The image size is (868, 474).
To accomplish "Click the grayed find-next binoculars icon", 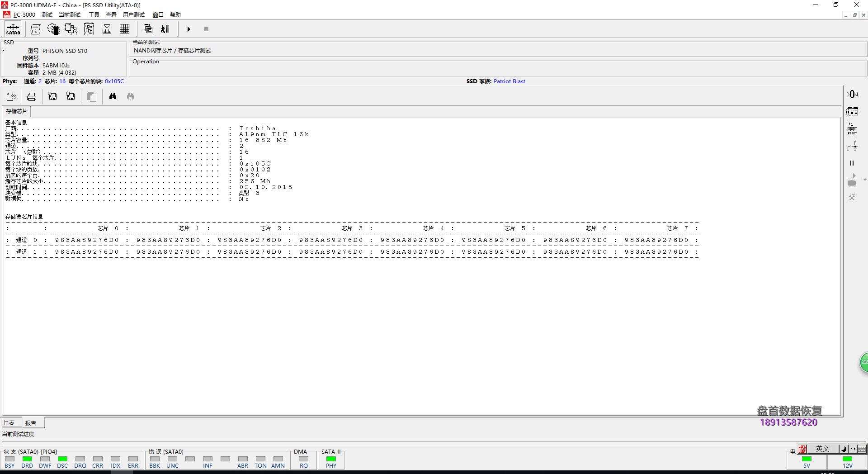I will [130, 96].
